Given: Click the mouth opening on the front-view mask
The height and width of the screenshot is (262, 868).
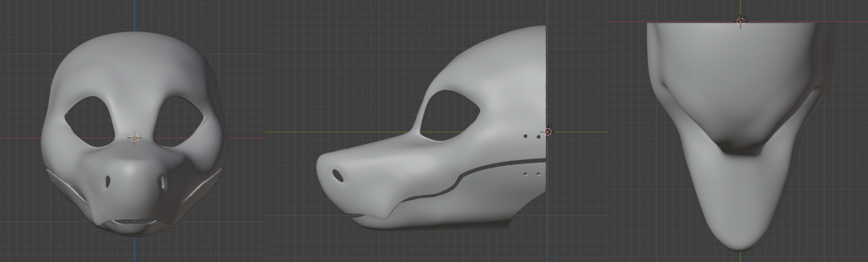Looking at the screenshot, I should coord(135,223).
